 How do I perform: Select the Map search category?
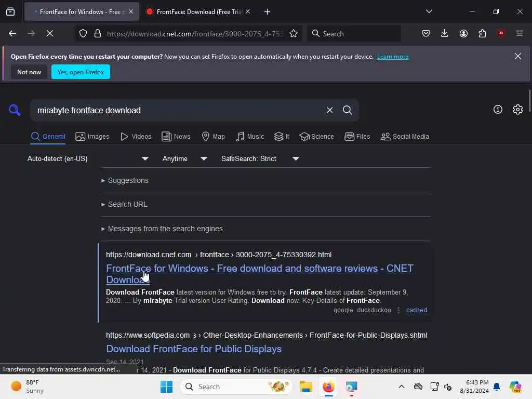click(213, 137)
